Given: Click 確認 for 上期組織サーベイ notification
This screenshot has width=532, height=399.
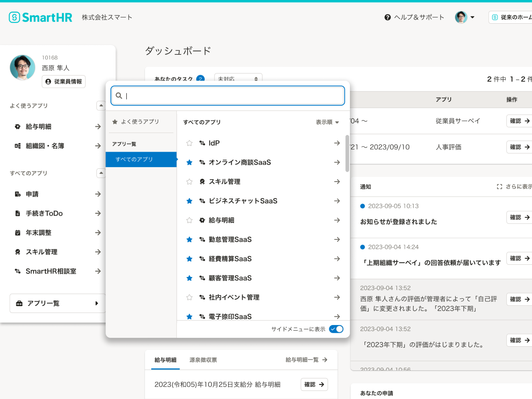Looking at the screenshot, I should tap(520, 259).
